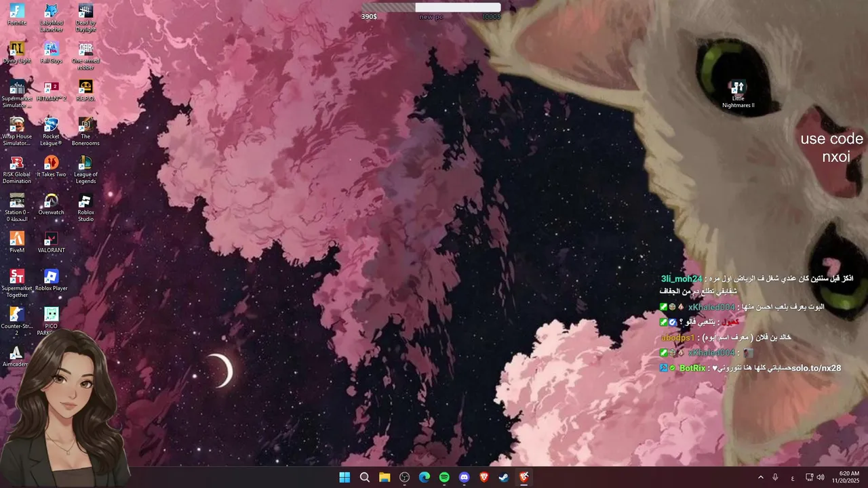This screenshot has height=488, width=868.
Task: Click the Counter-Strike 2 shortcut
Action: (x=17, y=322)
